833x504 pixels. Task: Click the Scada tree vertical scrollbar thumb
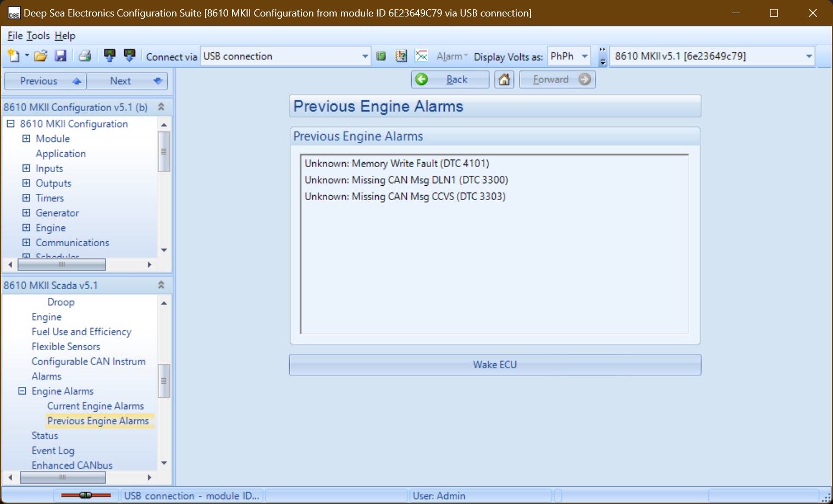pos(164,380)
